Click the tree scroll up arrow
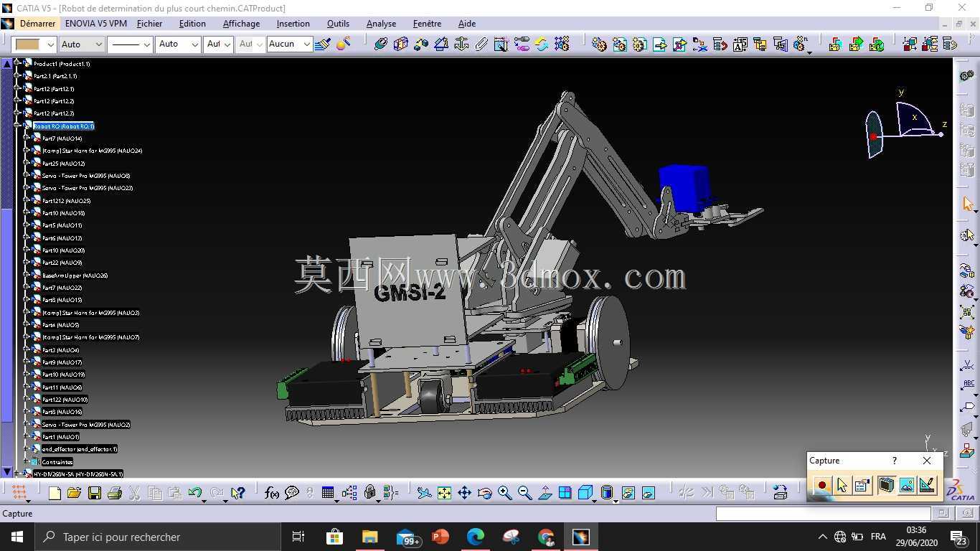Image resolution: width=980 pixels, height=551 pixels. point(7,63)
